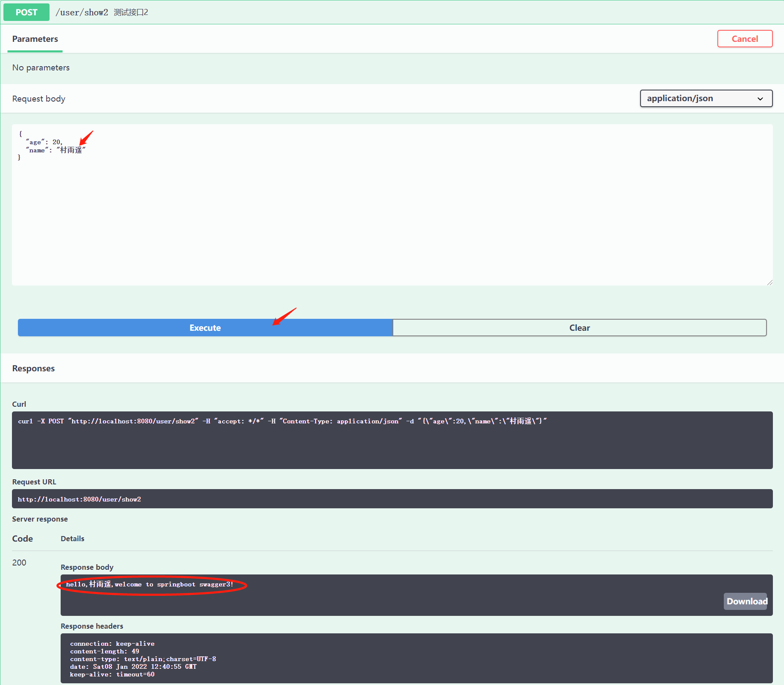Click the Response headers label
Image resolution: width=784 pixels, height=685 pixels.
click(92, 626)
